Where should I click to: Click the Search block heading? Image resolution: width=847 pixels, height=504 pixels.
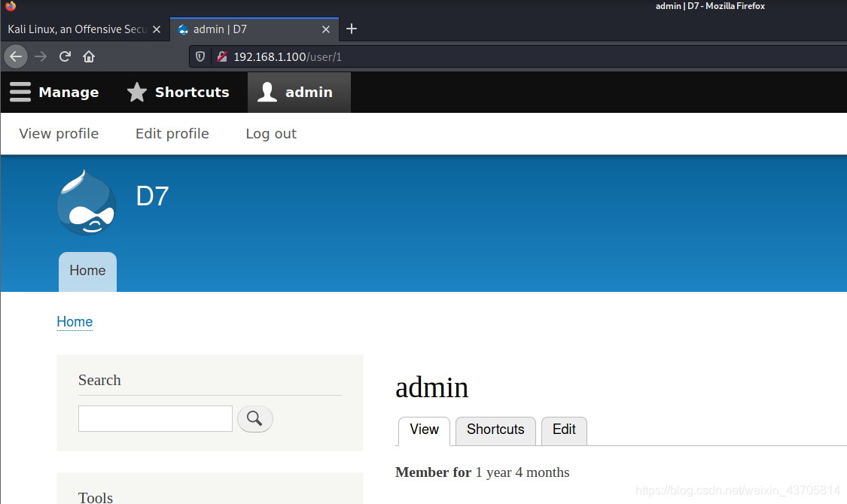point(99,380)
